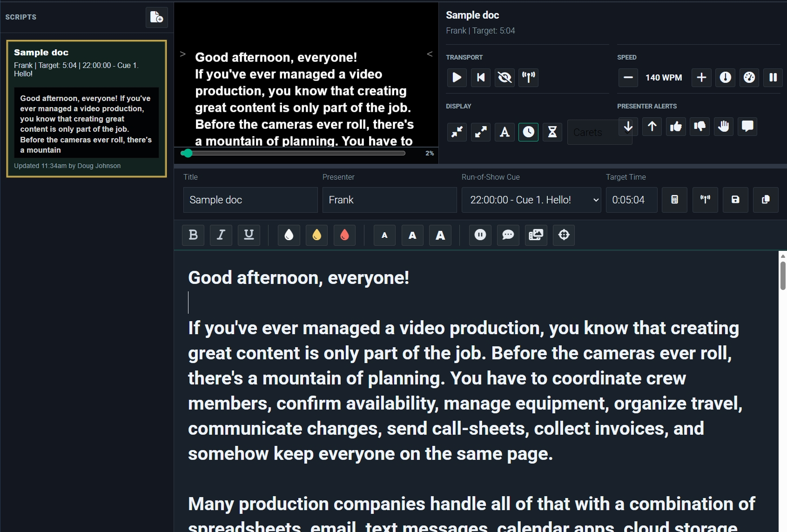
Task: Start the teleprompter with the Play button
Action: pyautogui.click(x=457, y=77)
